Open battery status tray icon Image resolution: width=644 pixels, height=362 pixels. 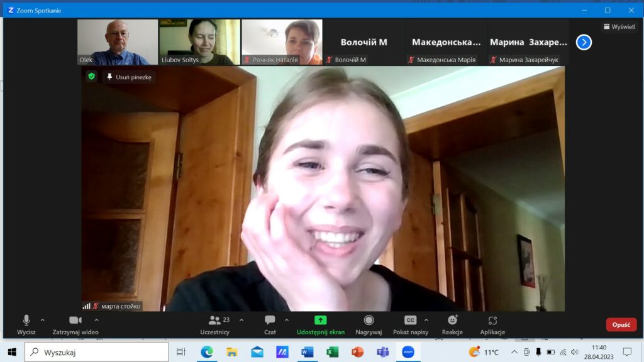[x=551, y=352]
